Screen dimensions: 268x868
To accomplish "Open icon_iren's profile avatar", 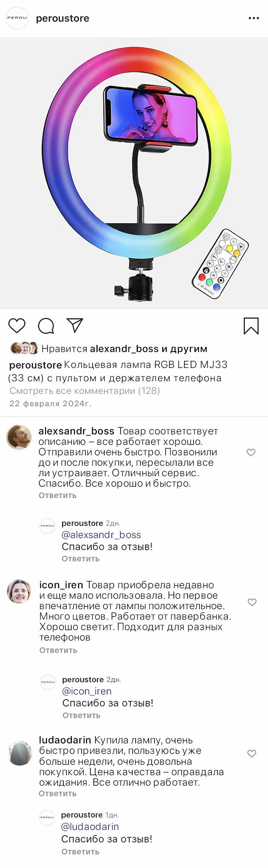I will [x=19, y=592].
